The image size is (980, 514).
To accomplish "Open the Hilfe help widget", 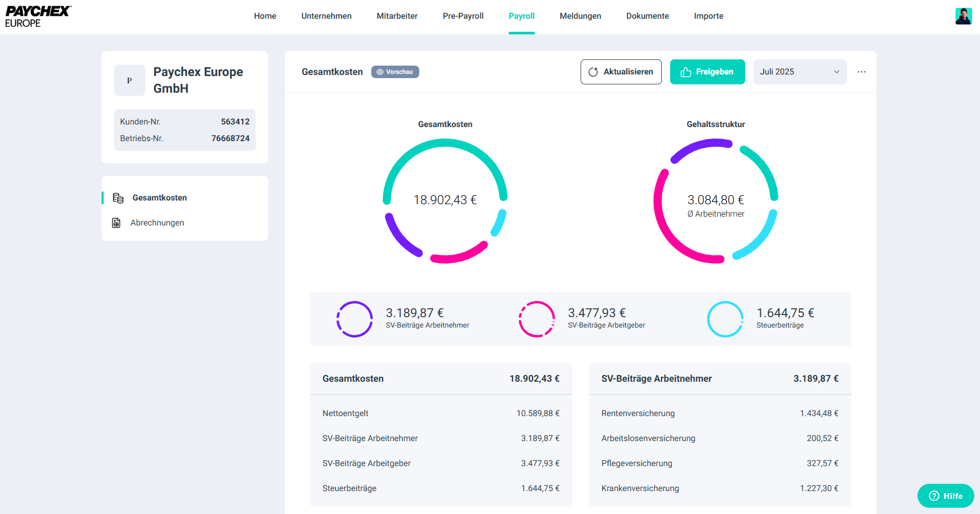I will pyautogui.click(x=946, y=496).
